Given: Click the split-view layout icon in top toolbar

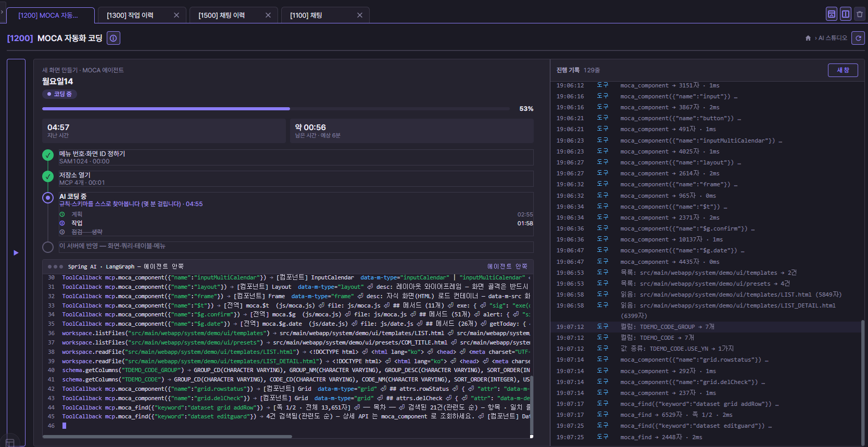Looking at the screenshot, I should point(846,14).
